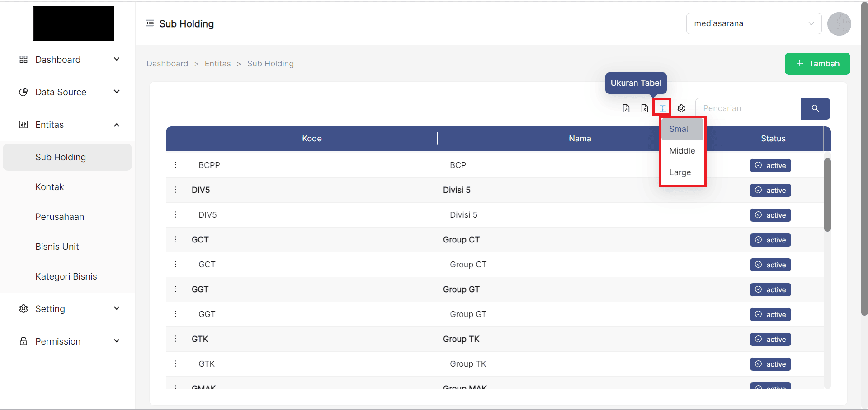
Task: Click the table's vertical scrollbar
Action: [827, 195]
